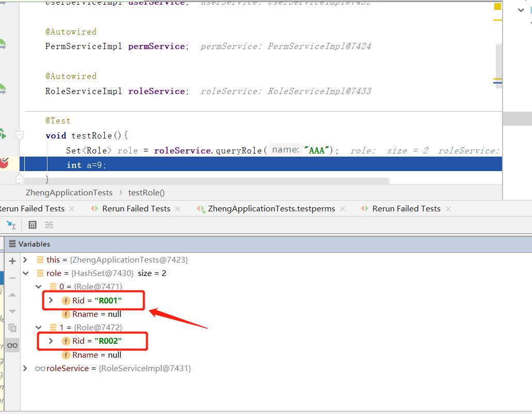Click the field icon for Rid "R001"
This screenshot has height=414, width=532.
(66, 301)
